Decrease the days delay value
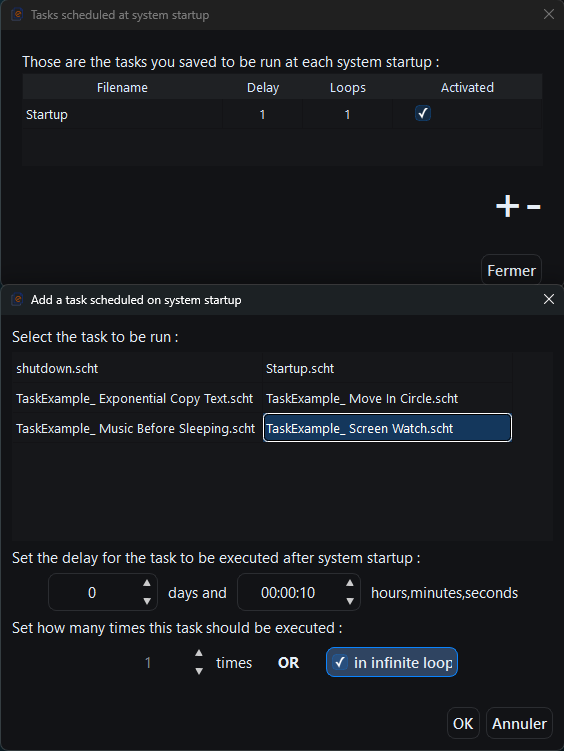This screenshot has height=751, width=564. click(147, 601)
